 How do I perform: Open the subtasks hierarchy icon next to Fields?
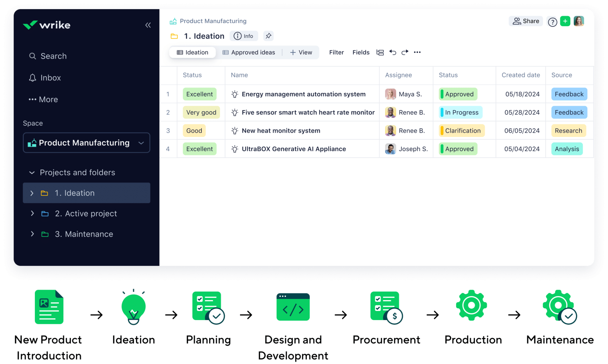380,52
